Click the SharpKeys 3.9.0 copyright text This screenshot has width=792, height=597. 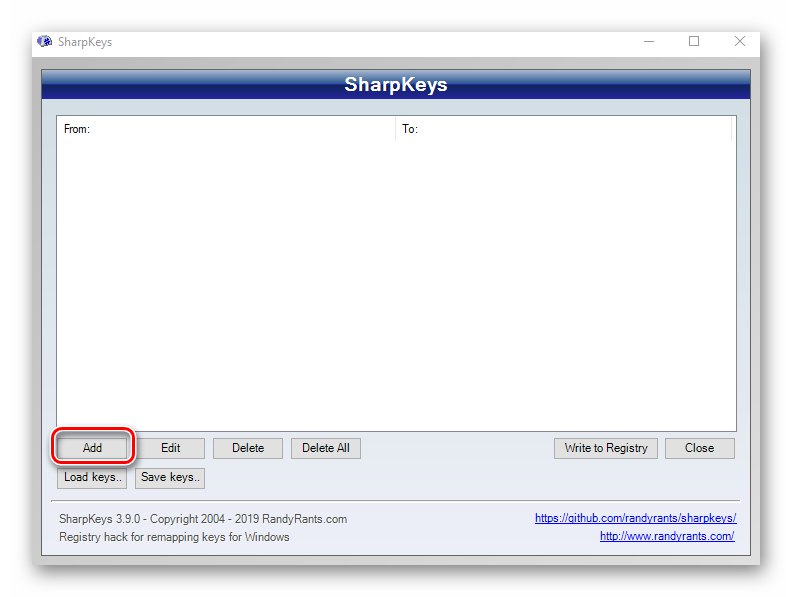pyautogui.click(x=203, y=519)
